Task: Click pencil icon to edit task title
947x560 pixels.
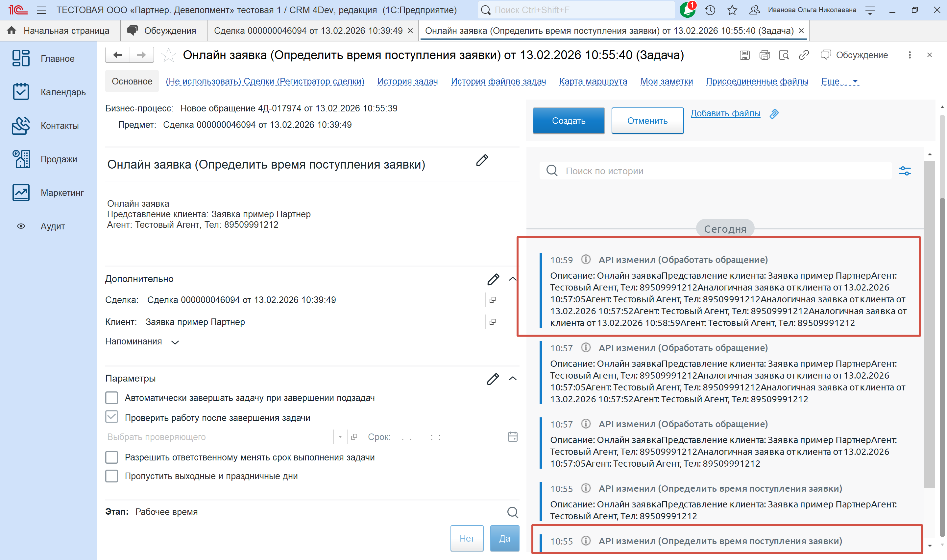Action: pyautogui.click(x=482, y=160)
